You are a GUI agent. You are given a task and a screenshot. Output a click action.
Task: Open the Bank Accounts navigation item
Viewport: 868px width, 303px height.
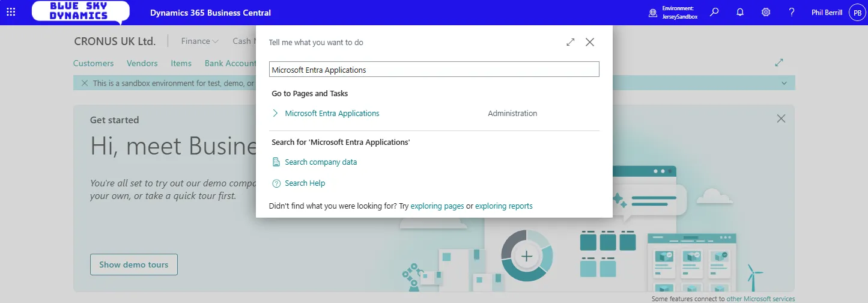pos(231,63)
